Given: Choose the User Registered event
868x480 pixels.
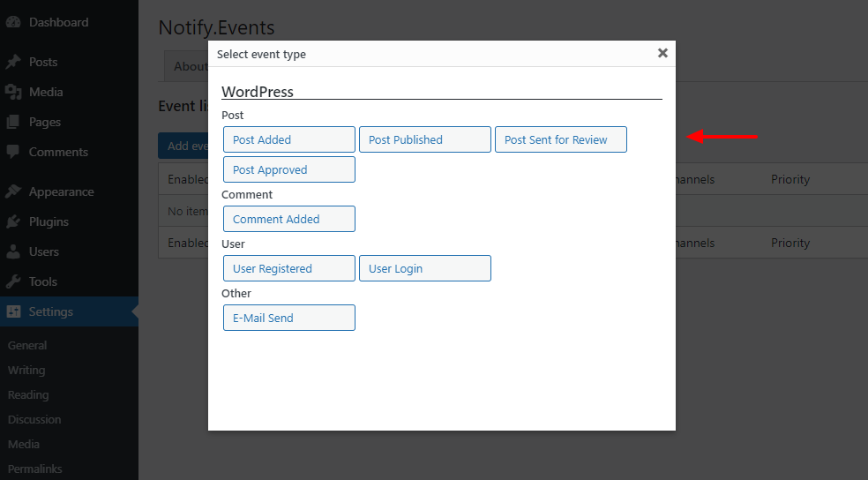Looking at the screenshot, I should pyautogui.click(x=289, y=268).
